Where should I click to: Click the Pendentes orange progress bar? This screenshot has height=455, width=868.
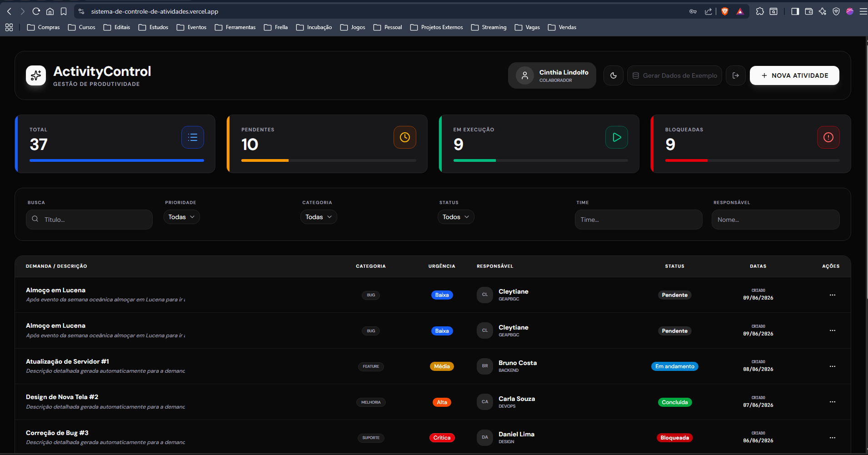pos(265,160)
